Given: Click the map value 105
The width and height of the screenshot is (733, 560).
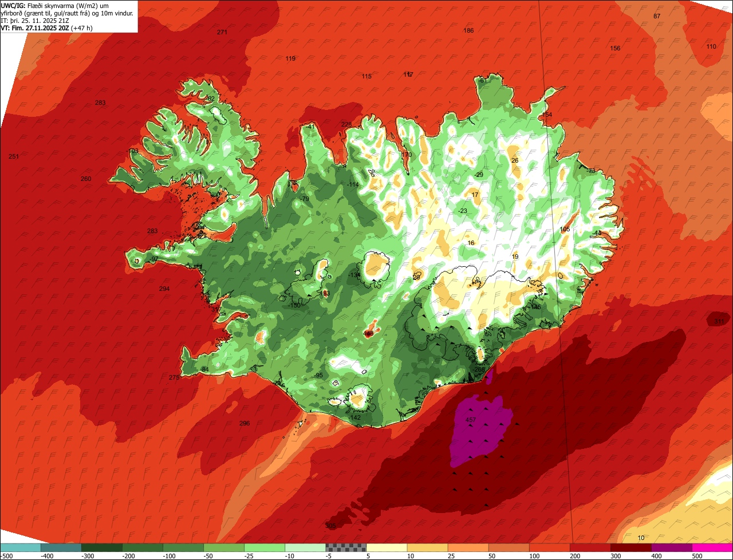Looking at the screenshot, I should [x=565, y=229].
